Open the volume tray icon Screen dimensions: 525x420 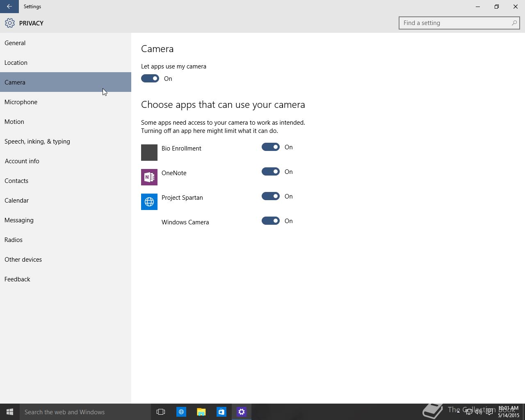tap(479, 412)
